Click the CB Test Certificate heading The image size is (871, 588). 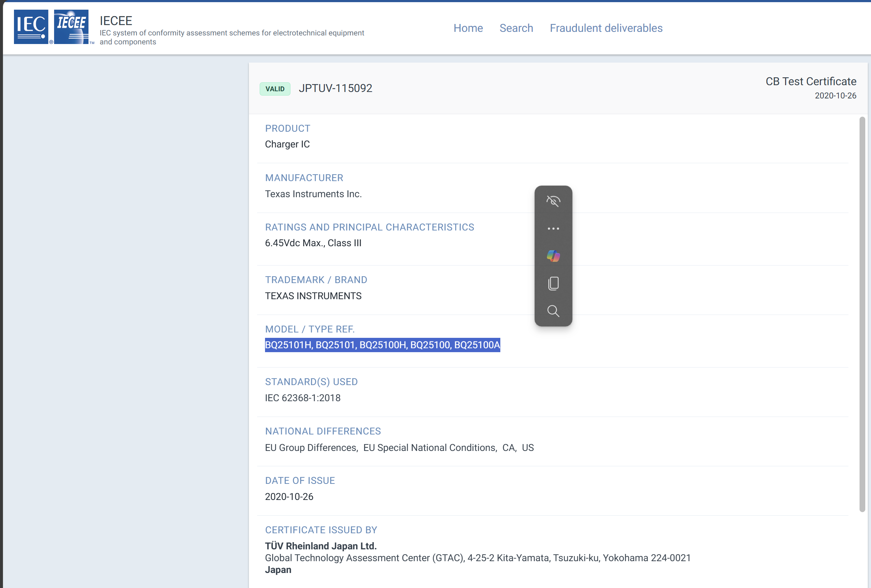point(811,81)
